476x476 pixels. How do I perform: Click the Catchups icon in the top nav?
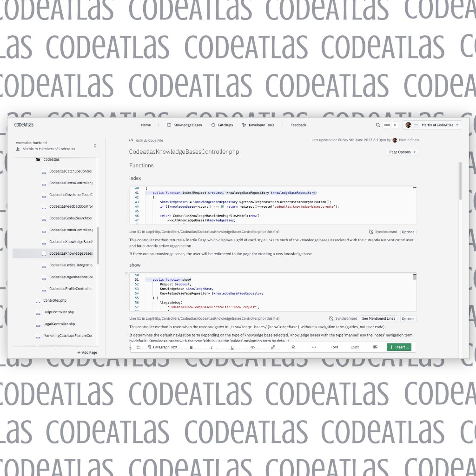coord(213,125)
